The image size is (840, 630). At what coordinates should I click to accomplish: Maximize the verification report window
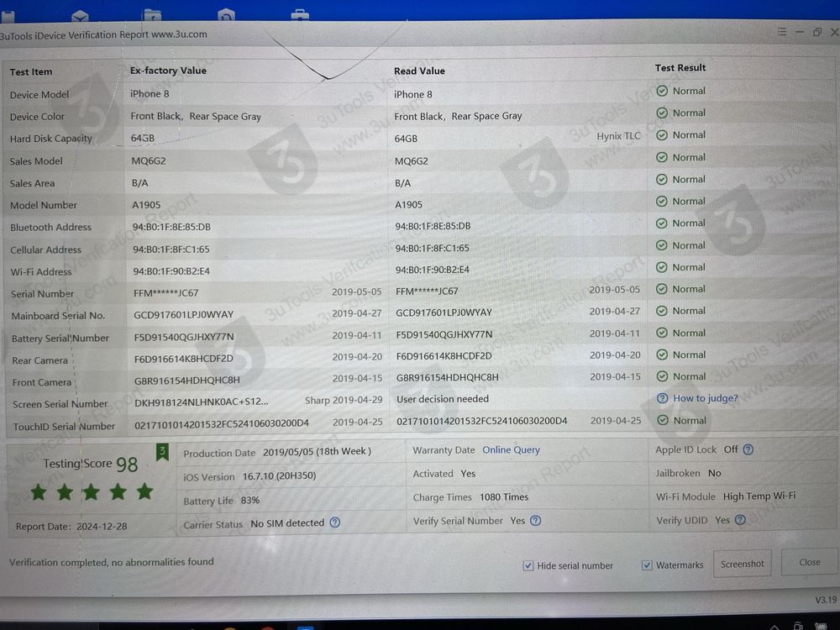click(x=817, y=32)
